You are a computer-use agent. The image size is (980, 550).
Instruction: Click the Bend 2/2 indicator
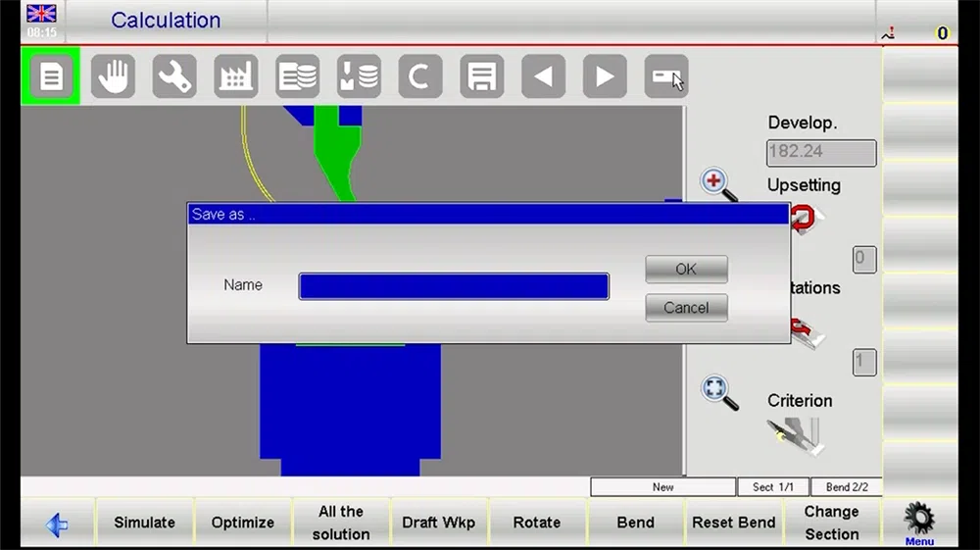[x=847, y=487]
